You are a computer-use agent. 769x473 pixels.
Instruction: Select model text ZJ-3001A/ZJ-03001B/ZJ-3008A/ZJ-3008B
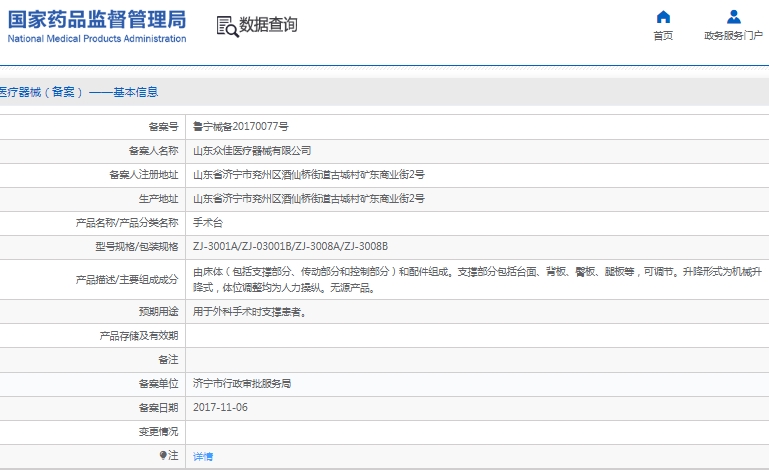click(290, 246)
